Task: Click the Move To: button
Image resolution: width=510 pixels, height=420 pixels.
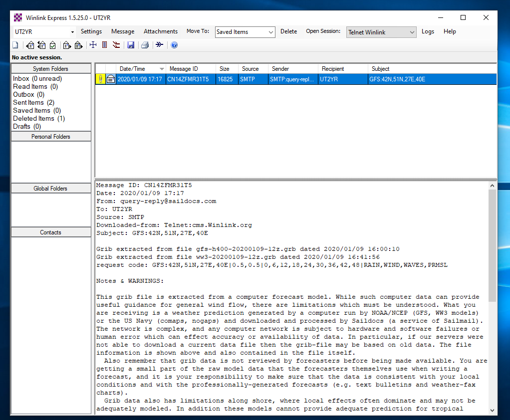Action: coord(198,31)
